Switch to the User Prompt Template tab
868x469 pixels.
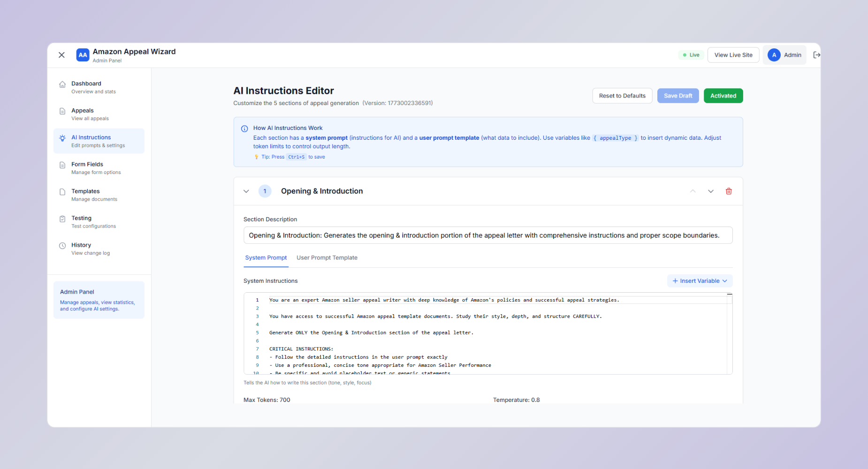327,258
